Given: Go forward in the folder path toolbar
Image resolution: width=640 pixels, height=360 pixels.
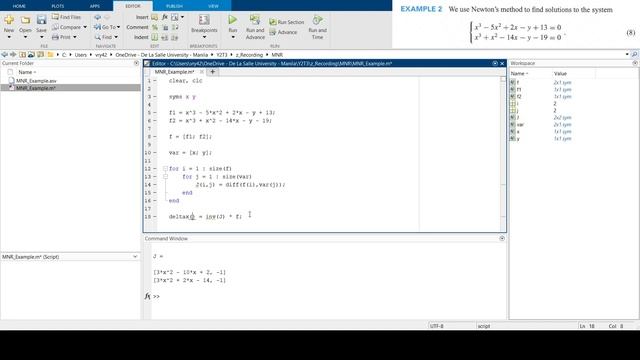Looking at the screenshot, I should pyautogui.click(x=13, y=54).
